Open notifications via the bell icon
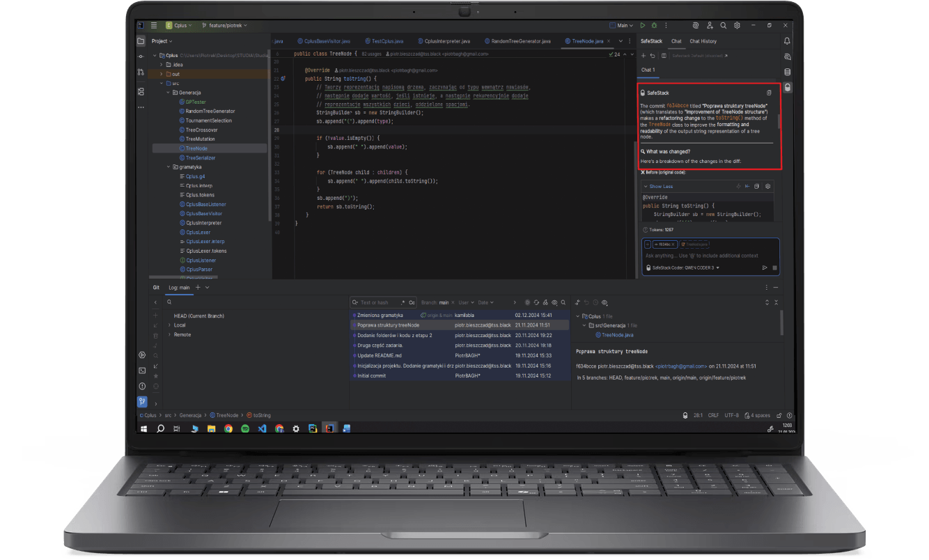Image resolution: width=929 pixels, height=560 pixels. (786, 41)
